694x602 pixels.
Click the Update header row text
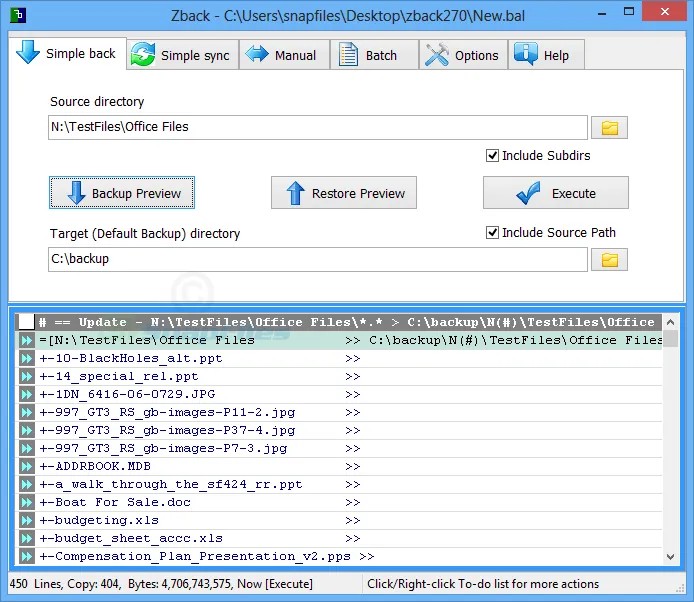tap(347, 322)
